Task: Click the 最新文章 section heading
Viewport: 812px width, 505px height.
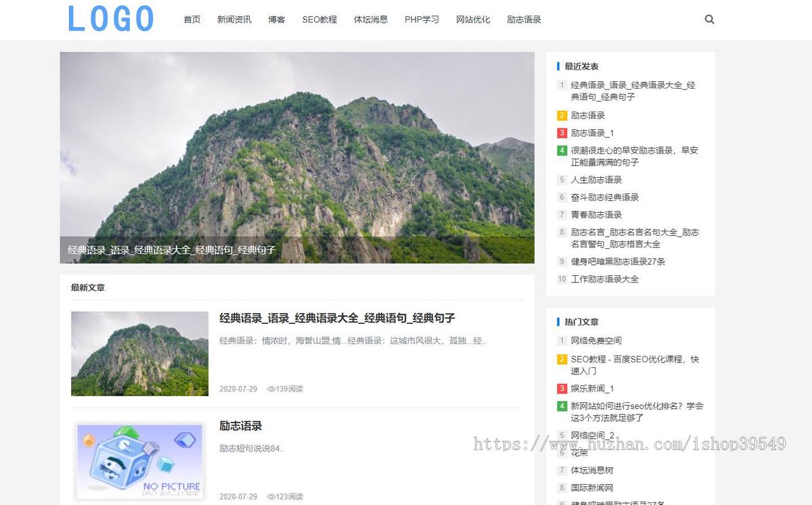Action: 88,287
